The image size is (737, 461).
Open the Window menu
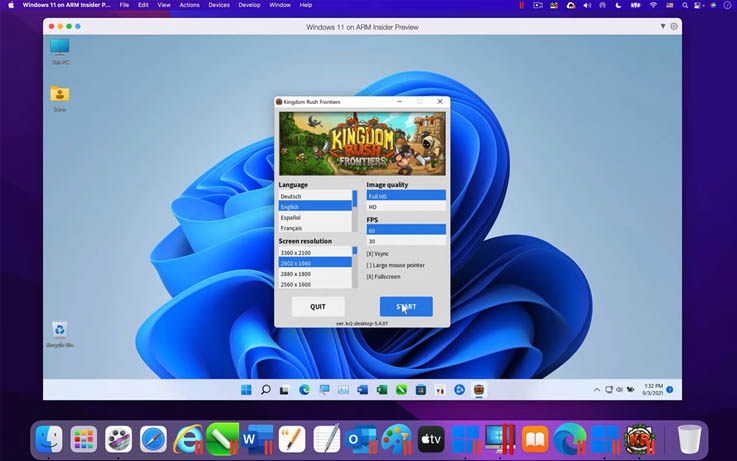pyautogui.click(x=280, y=5)
